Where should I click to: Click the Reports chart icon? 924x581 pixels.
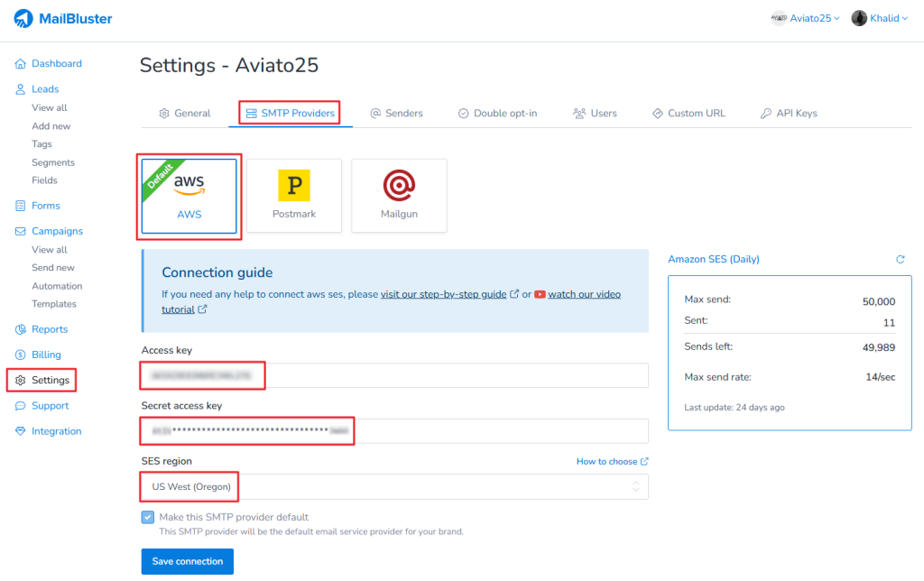(x=21, y=329)
